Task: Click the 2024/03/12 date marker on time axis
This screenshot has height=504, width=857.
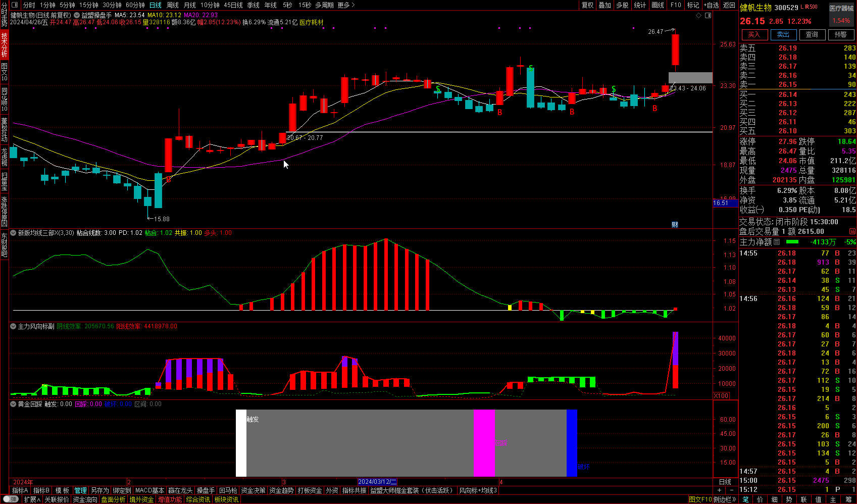Action: 377,482
